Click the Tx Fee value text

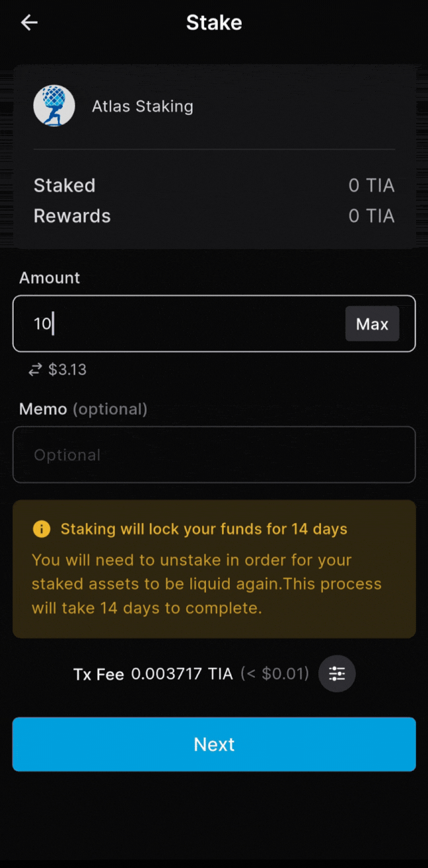click(182, 674)
